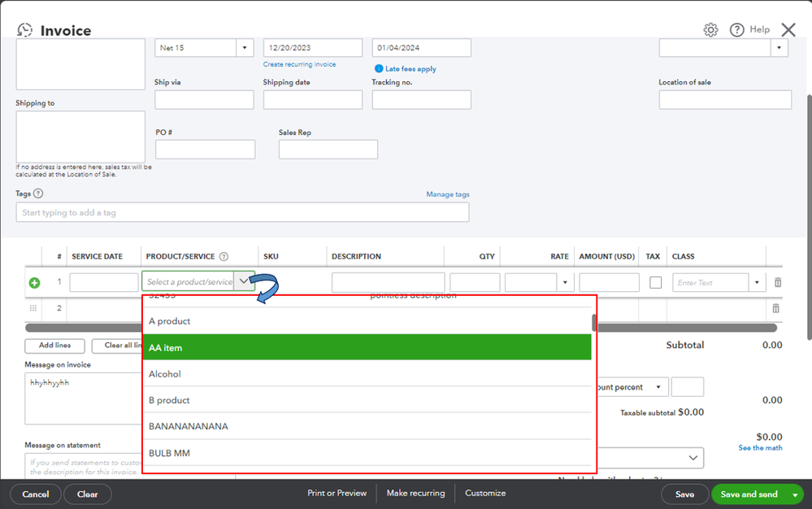812x509 pixels.
Task: Click the Qty field on line 1
Action: [475, 282]
